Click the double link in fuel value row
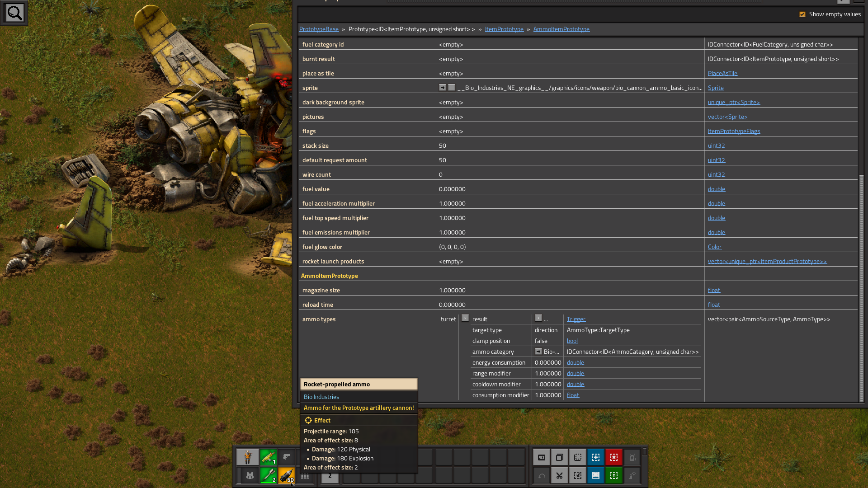This screenshot has width=868, height=488. click(717, 189)
